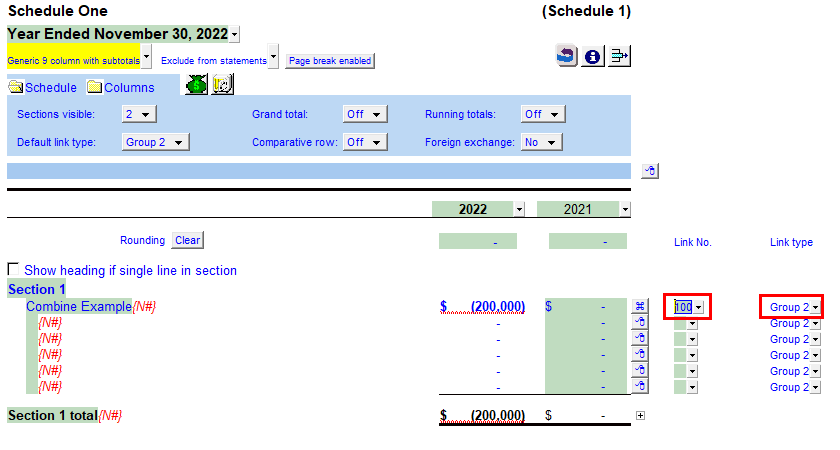Select the 2022 amount on Combine Example row
840x450 pixels.
point(483,306)
